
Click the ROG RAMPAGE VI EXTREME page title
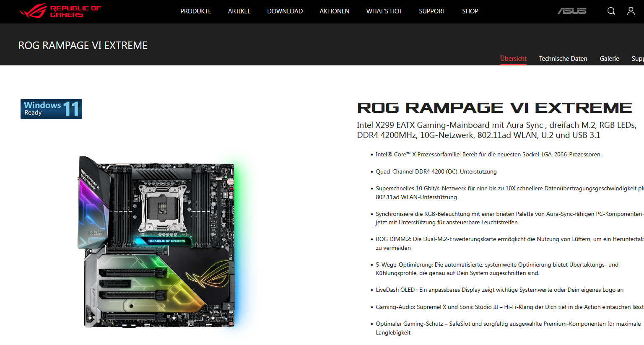[x=83, y=45]
